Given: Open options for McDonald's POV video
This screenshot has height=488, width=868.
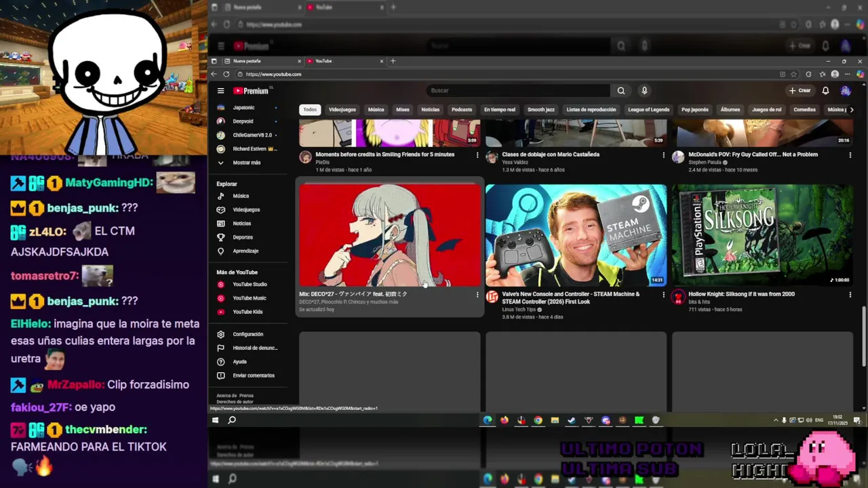Looking at the screenshot, I should (x=850, y=155).
